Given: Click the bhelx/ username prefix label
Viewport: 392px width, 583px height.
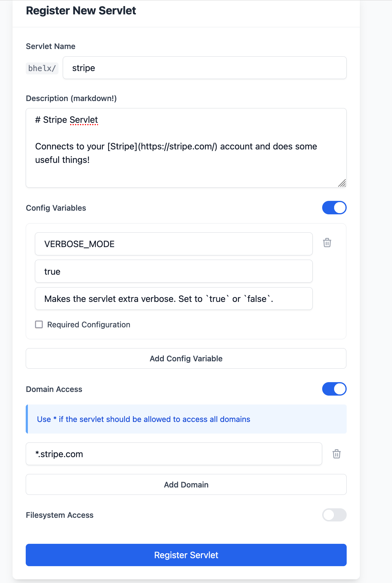Looking at the screenshot, I should 42,68.
